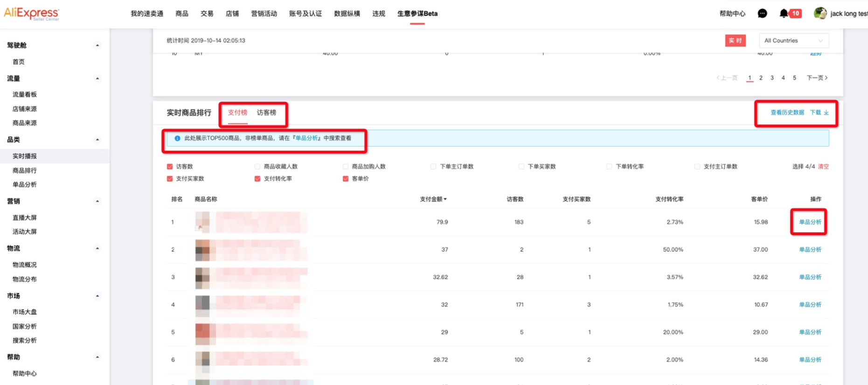Click the blue info icon in the notice bar

[177, 138]
